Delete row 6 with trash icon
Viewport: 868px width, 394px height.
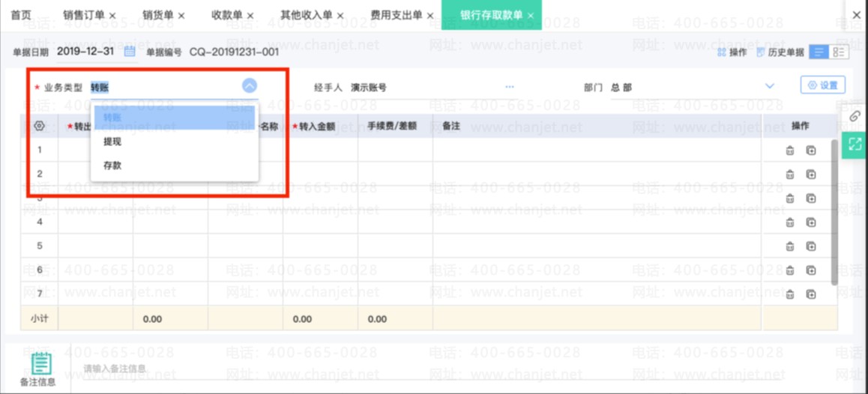click(x=791, y=270)
